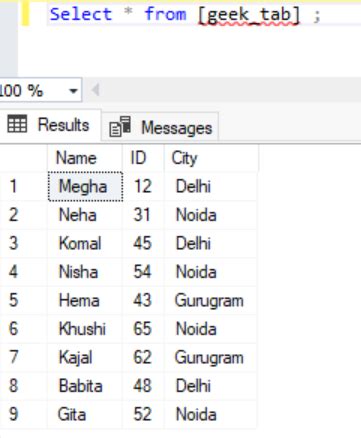Select the Khushi cell

coord(85,329)
